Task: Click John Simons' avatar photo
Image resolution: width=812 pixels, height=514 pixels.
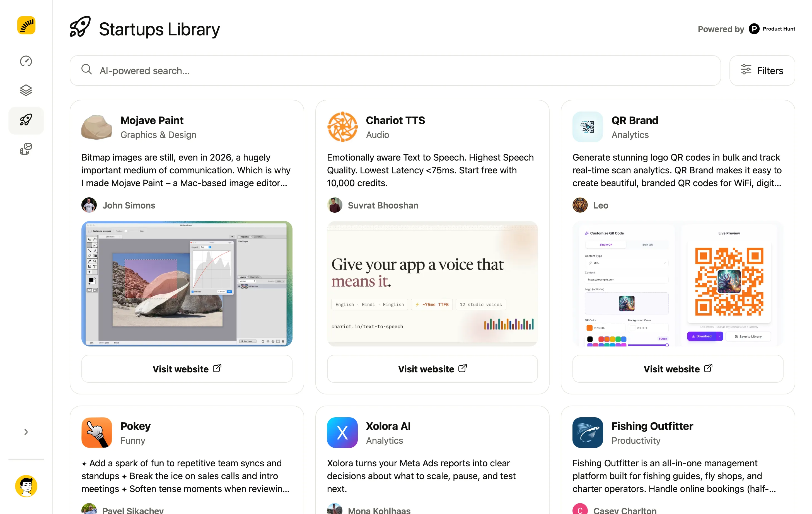Action: coord(89,205)
